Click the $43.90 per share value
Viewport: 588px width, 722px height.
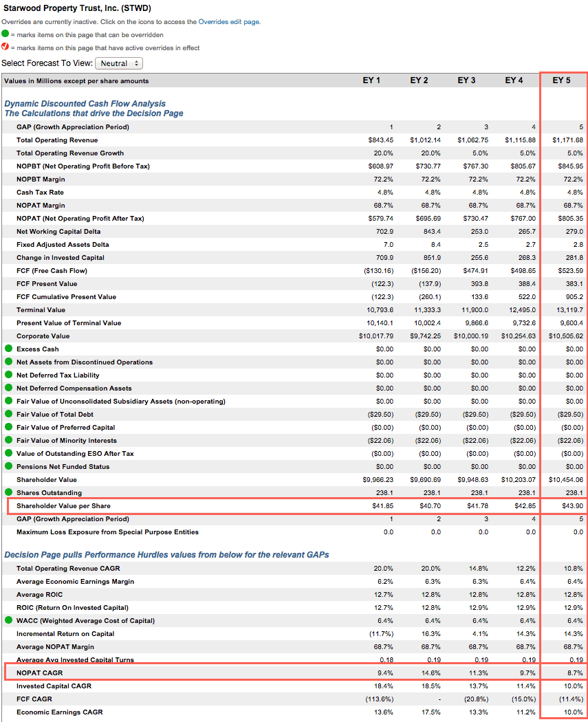pos(572,505)
